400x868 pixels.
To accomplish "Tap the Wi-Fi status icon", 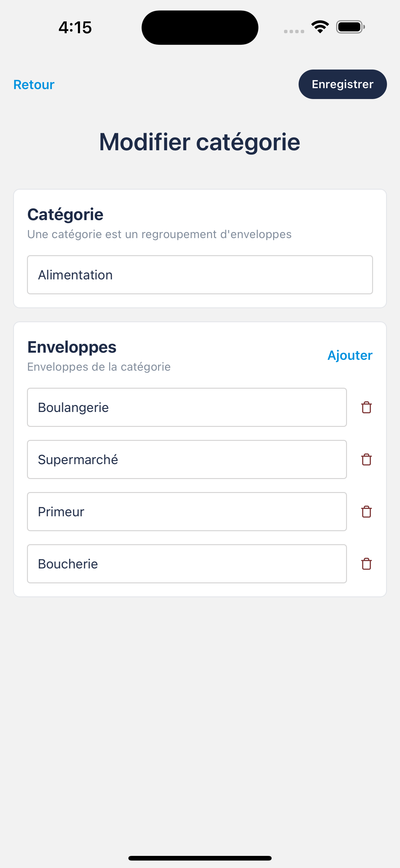I will (x=320, y=27).
